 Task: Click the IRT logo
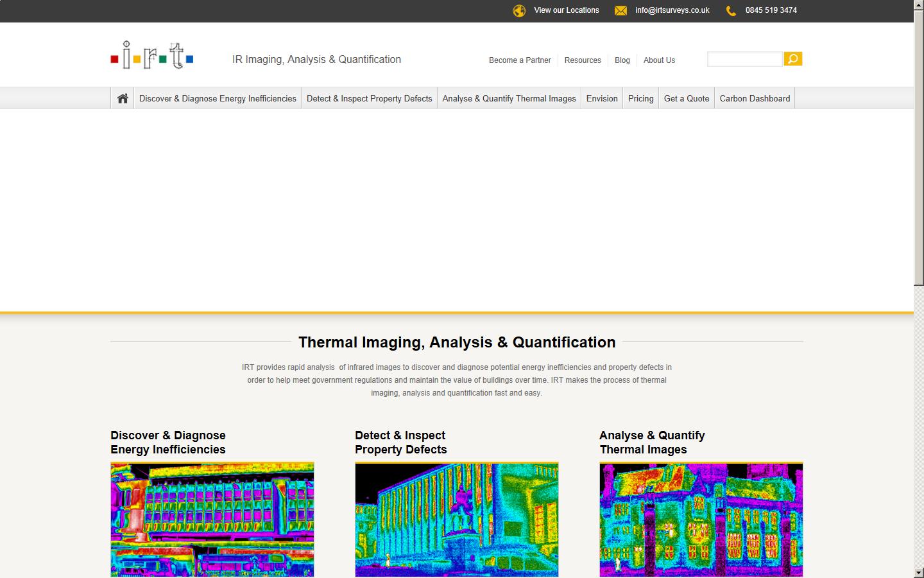[x=151, y=55]
